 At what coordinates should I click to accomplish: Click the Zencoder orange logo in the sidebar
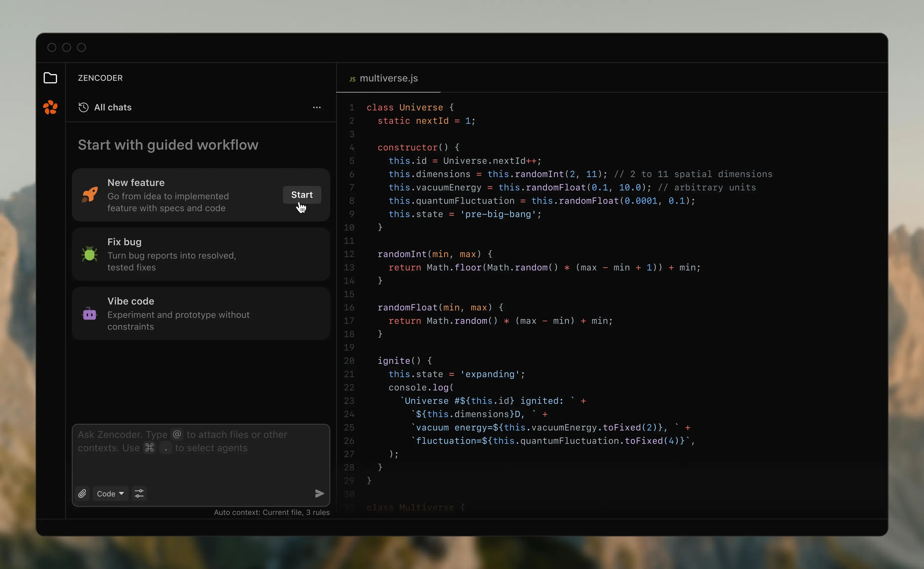point(50,108)
